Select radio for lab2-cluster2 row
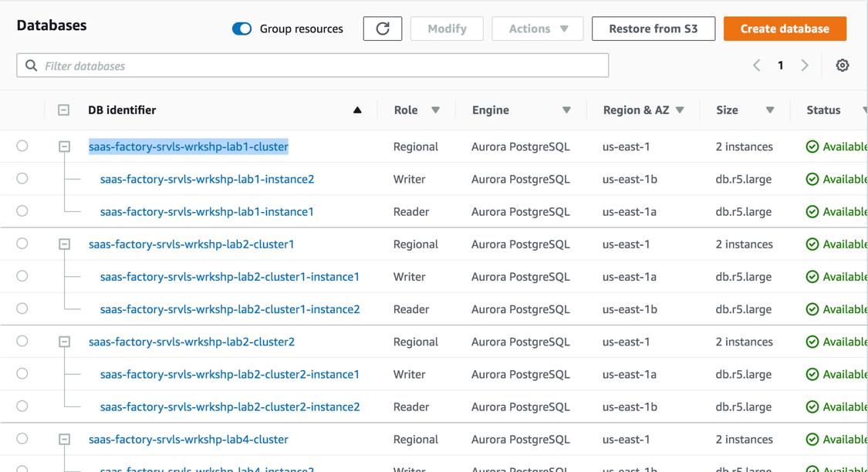 click(x=22, y=342)
